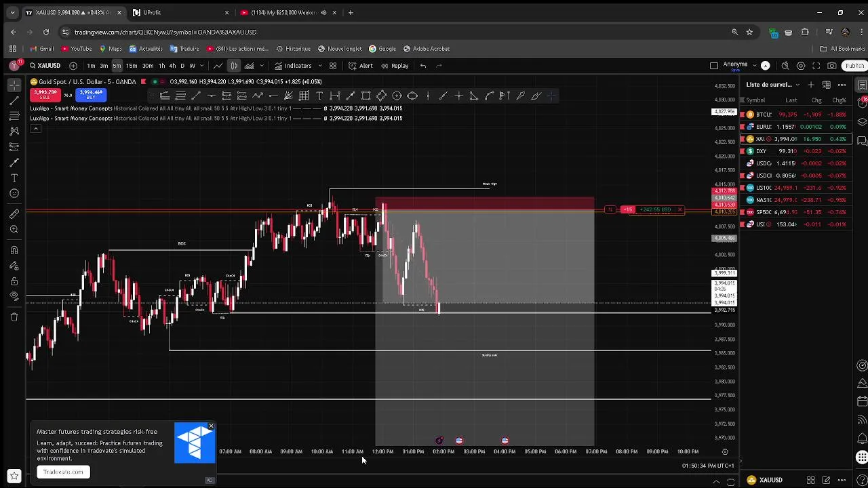Take a chart snapshot with camera icon
Viewport: 868px width, 488px height.
[x=832, y=66]
